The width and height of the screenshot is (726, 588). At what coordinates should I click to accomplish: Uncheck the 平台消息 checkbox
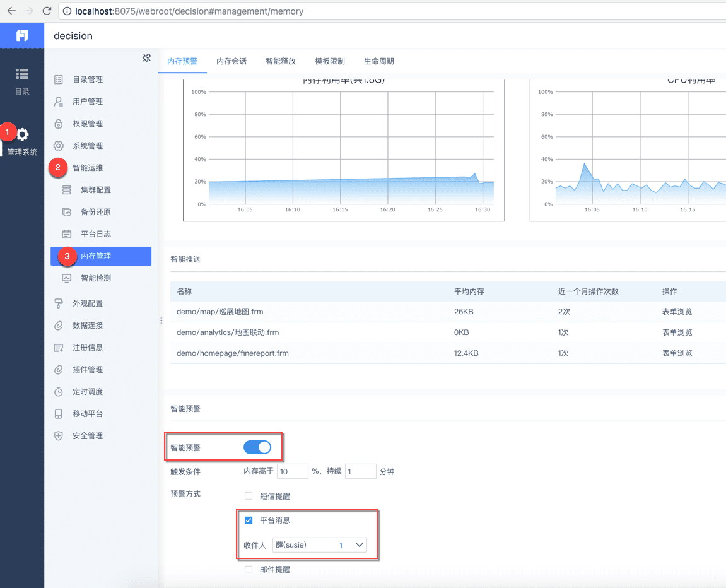point(249,520)
